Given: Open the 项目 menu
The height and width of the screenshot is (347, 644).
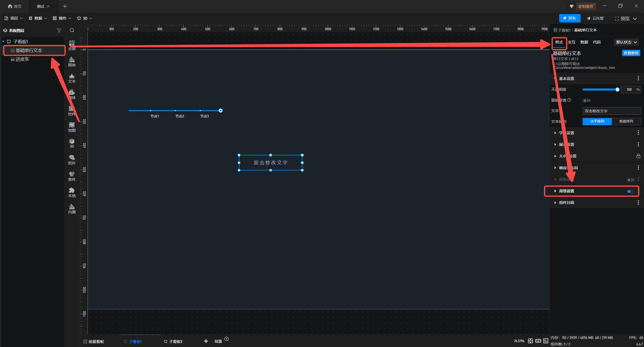Looking at the screenshot, I should pos(14,18).
